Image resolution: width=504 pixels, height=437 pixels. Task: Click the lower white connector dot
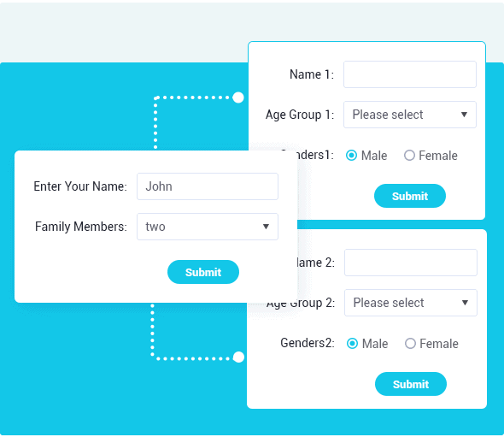(238, 357)
